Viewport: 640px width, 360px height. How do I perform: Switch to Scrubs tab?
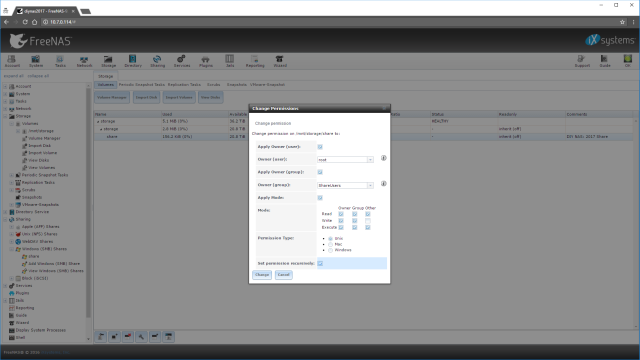click(x=213, y=84)
